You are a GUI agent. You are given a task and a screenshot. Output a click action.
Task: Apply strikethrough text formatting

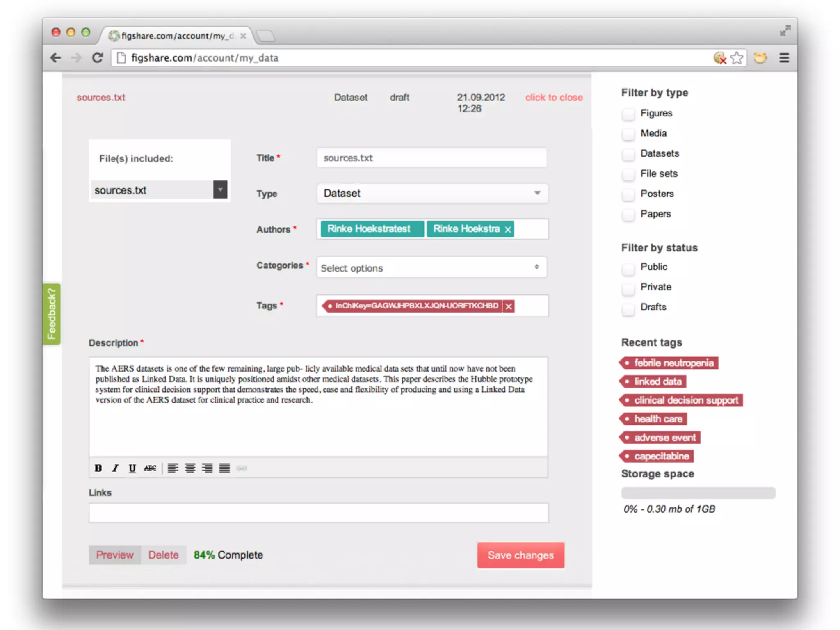tap(150, 468)
